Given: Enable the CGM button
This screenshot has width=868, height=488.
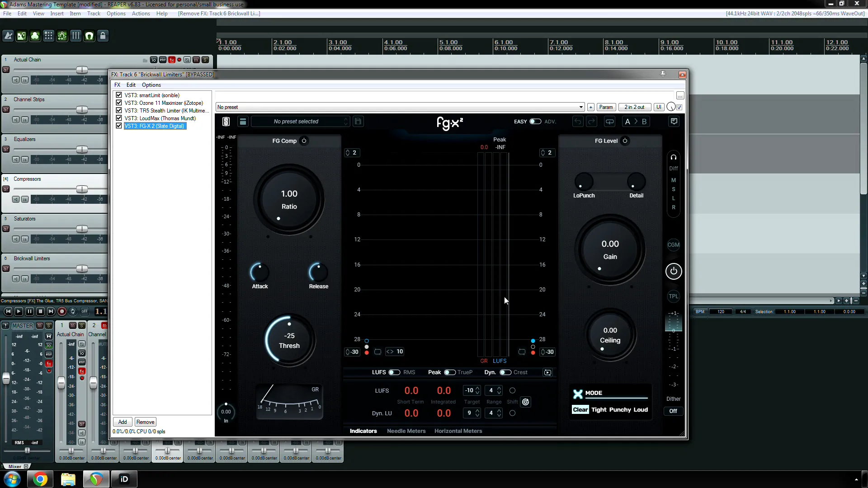Looking at the screenshot, I should pyautogui.click(x=674, y=245).
